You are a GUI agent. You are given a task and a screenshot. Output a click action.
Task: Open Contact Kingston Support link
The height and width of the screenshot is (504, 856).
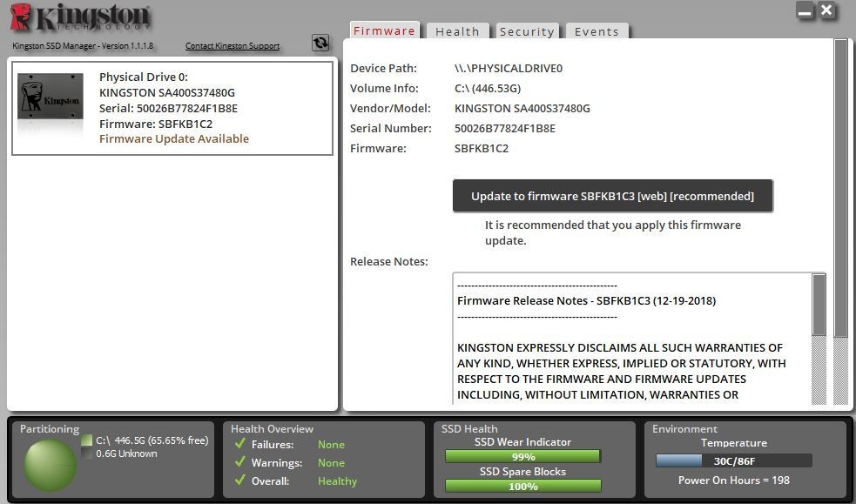click(233, 46)
